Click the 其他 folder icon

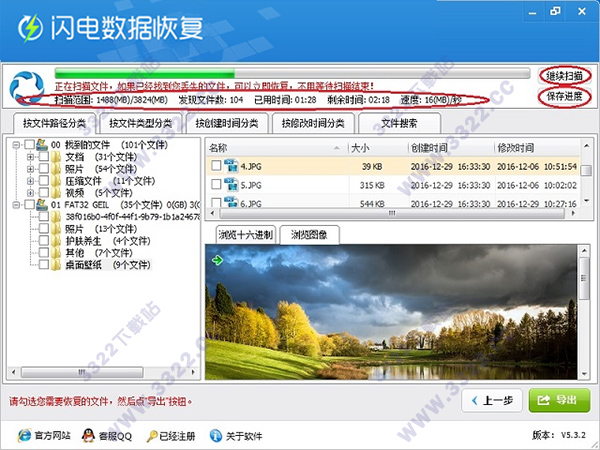(57, 253)
